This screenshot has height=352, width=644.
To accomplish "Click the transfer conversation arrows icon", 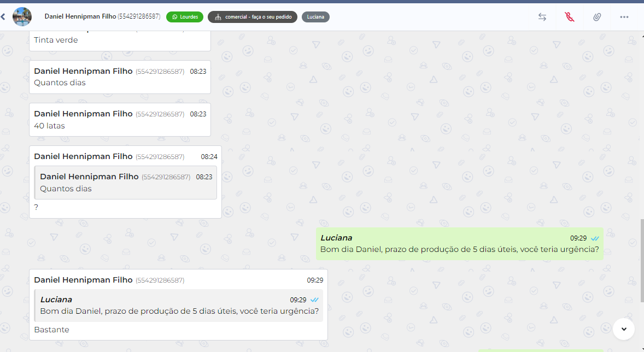I will click(x=542, y=17).
